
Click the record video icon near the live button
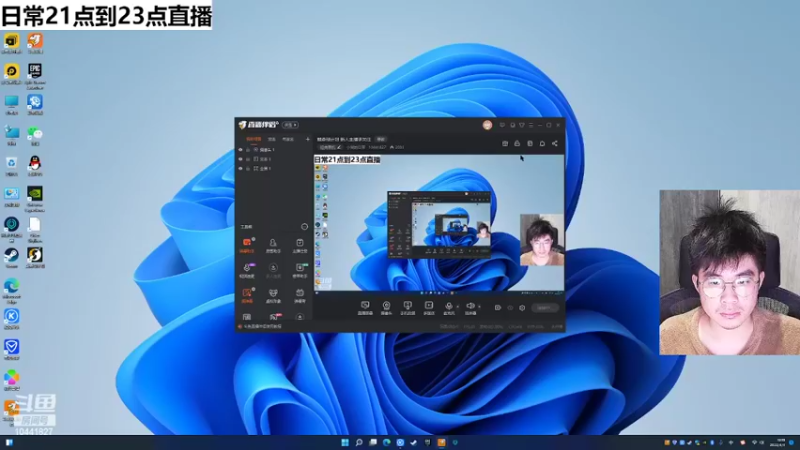click(498, 308)
